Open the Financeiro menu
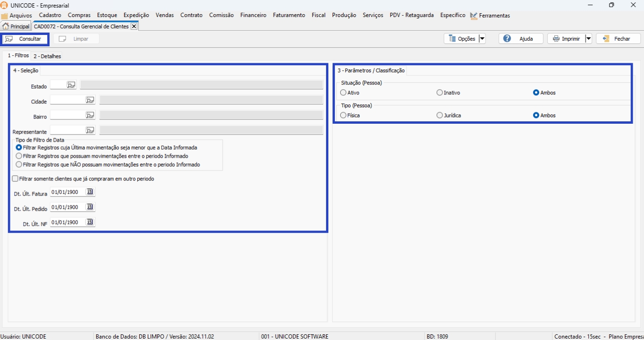 253,15
